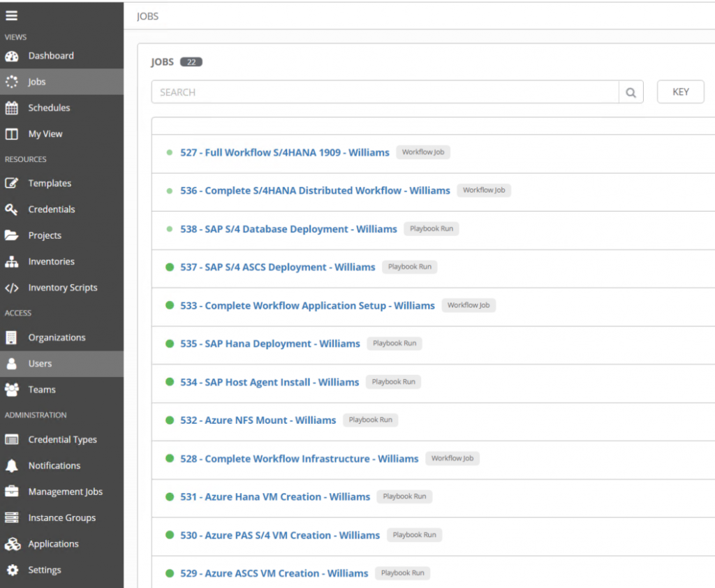
Task: Click the Organizations building icon
Action: click(11, 337)
